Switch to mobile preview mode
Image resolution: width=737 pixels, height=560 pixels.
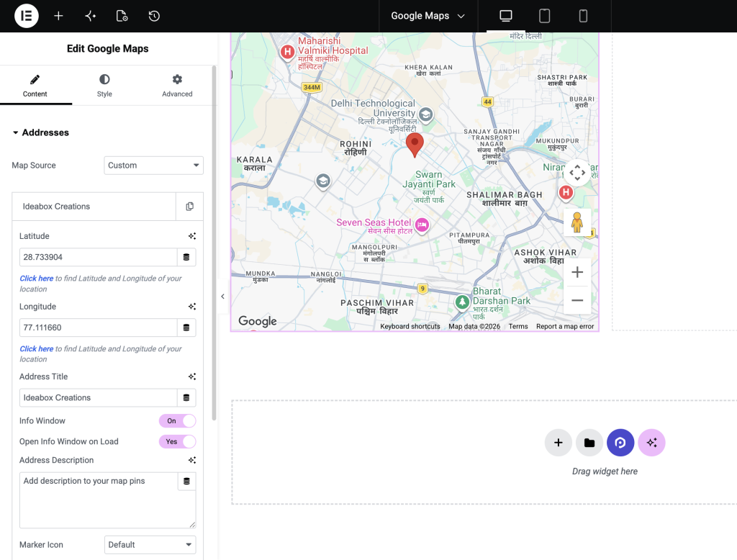583,16
